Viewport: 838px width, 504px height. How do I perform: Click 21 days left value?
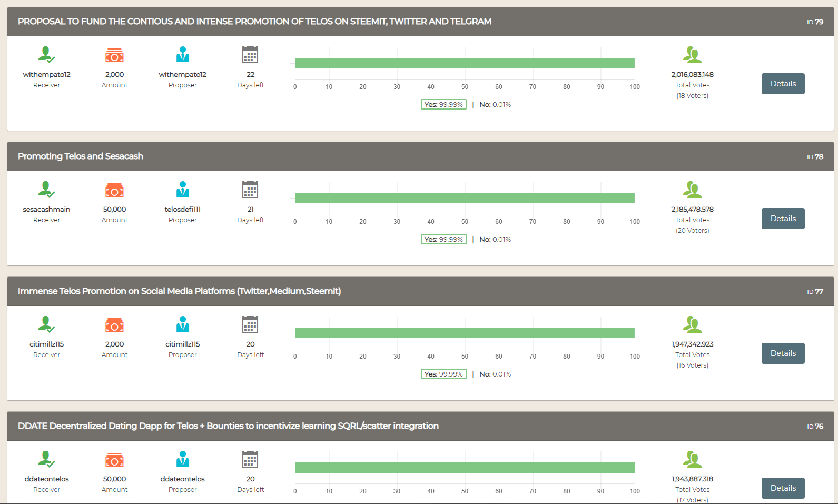[250, 210]
